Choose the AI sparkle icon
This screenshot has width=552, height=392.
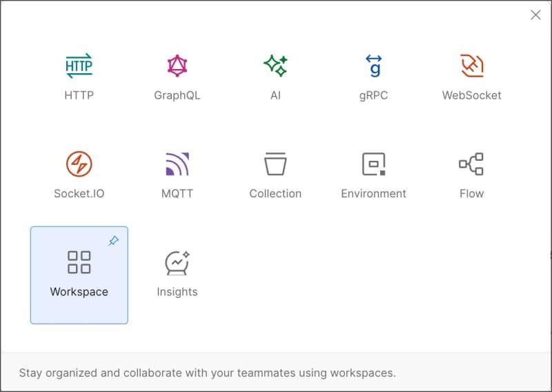[x=275, y=66]
